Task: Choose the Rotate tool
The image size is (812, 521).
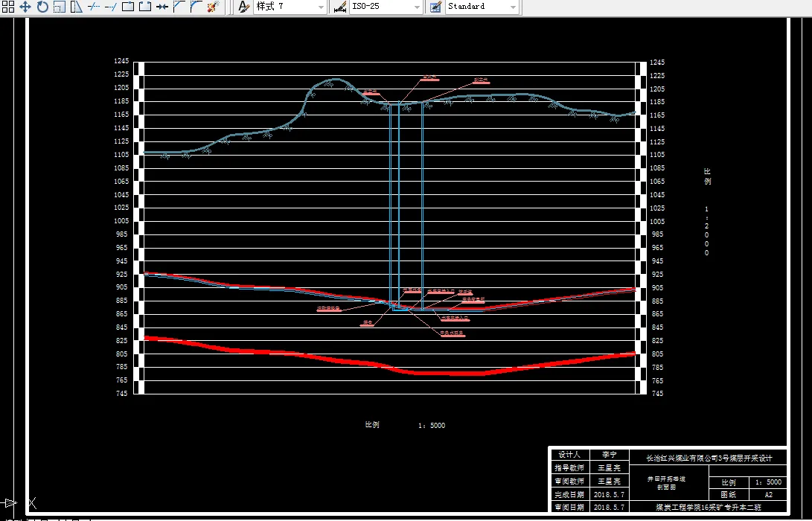Action: [x=42, y=6]
